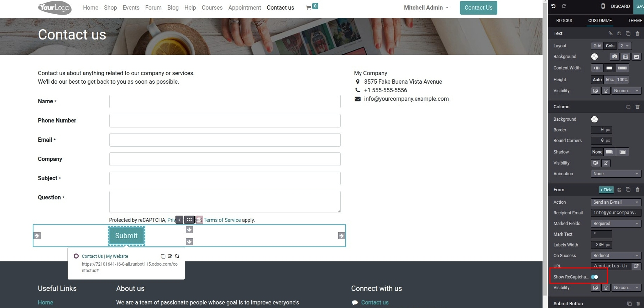Click the undo arrow in the editor bar
Screen dimensions: 644x308
[x=553, y=6]
